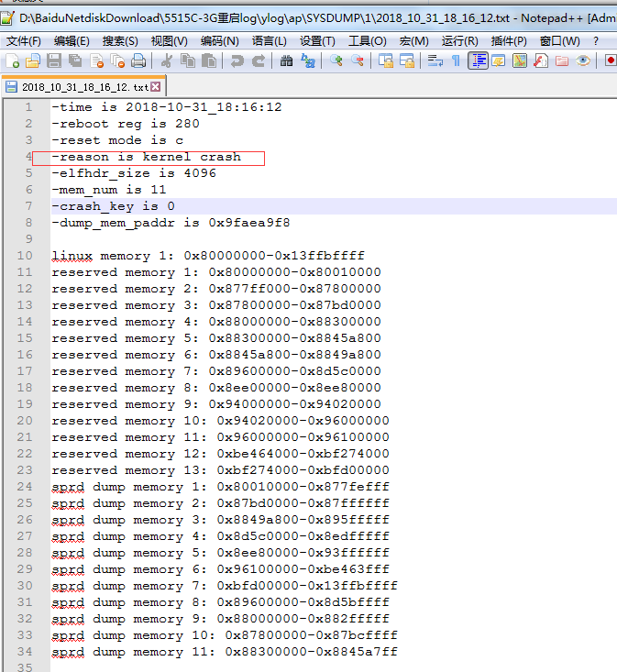Open Find using the binoculars icon

286,61
